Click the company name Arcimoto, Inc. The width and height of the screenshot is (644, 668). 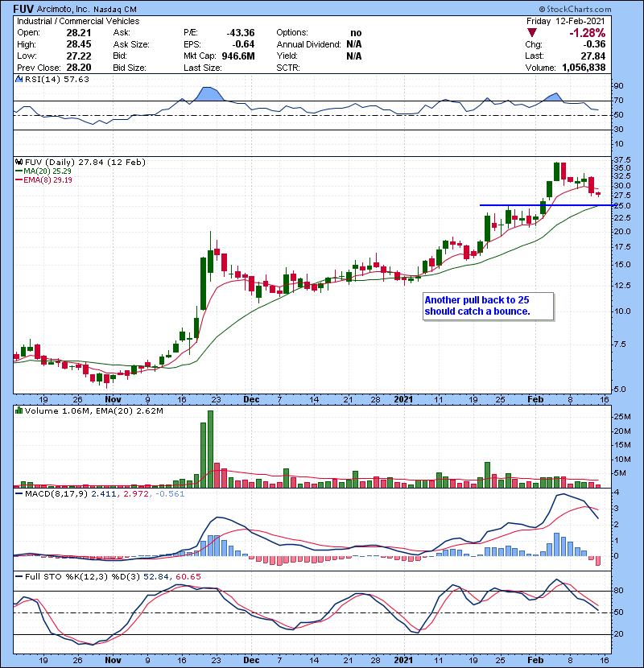coord(63,9)
